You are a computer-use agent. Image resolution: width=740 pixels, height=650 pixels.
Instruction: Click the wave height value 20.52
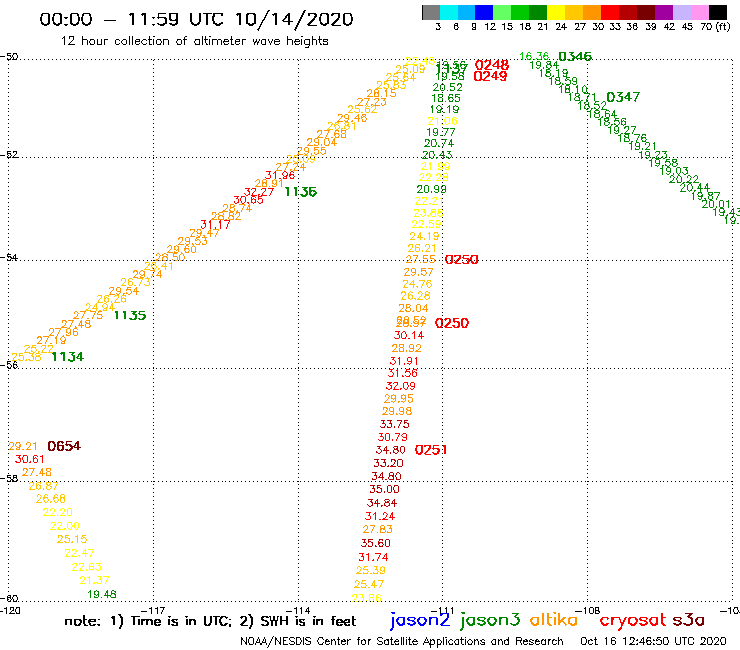coord(447,87)
